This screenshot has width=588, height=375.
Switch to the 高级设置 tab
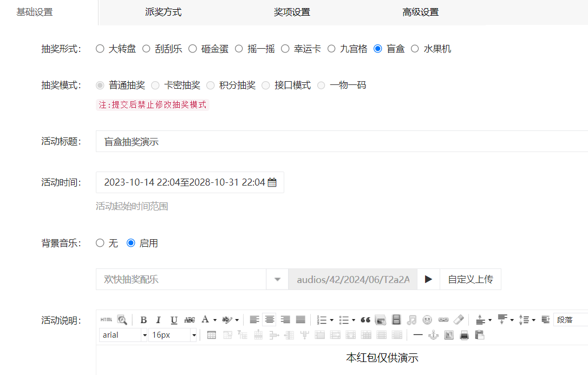(420, 12)
